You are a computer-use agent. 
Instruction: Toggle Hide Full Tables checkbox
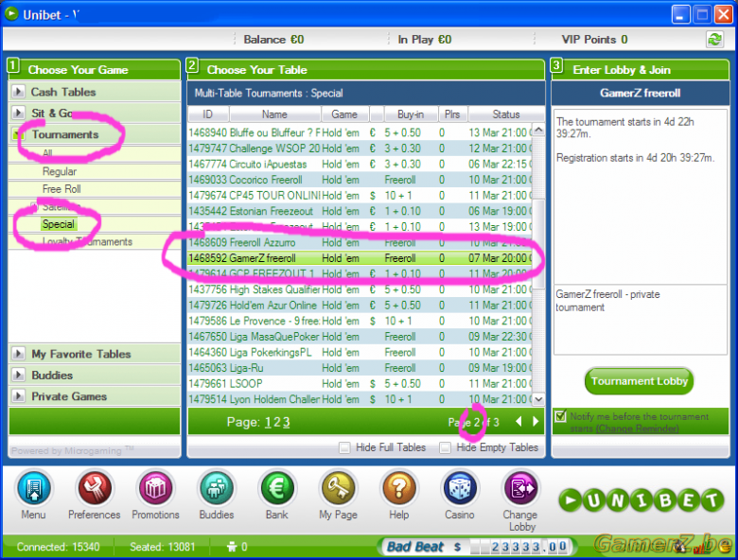(x=344, y=447)
